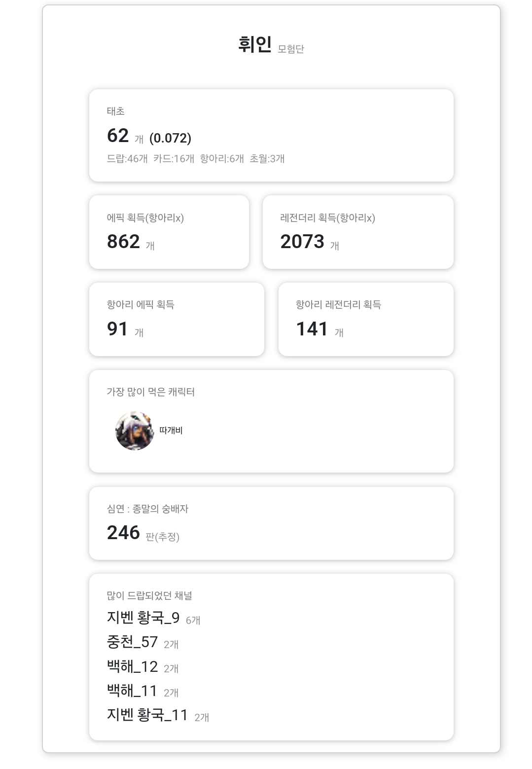The width and height of the screenshot is (532, 769).
Task: Click the 심연 : 종말의 숭배자 246판 card
Action: point(271,523)
